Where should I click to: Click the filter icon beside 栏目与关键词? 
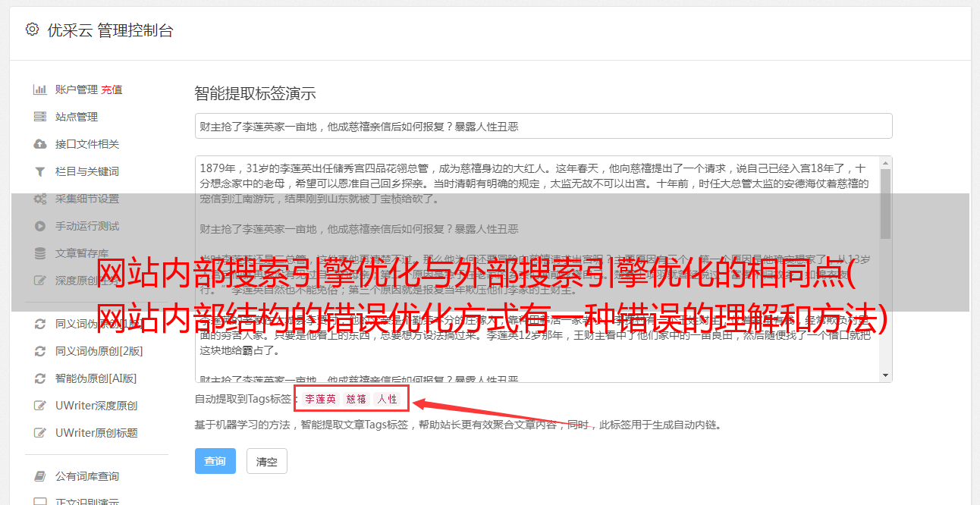40,171
